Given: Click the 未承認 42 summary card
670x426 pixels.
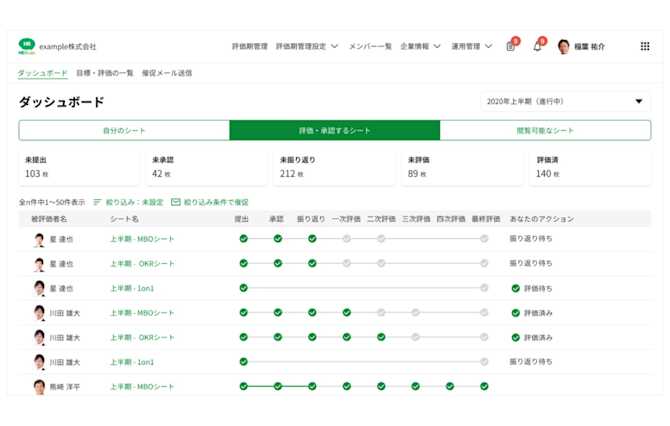Looking at the screenshot, I should tap(206, 167).
